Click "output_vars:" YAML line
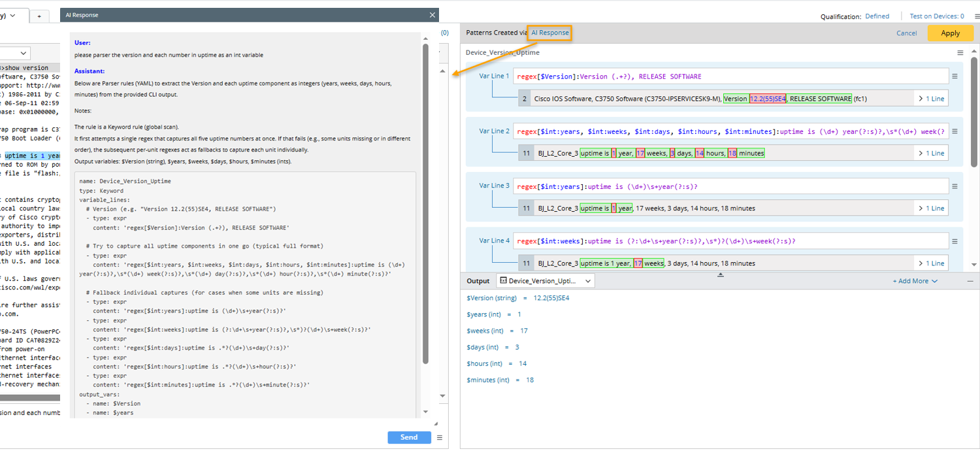This screenshot has width=980, height=466. [x=99, y=394]
